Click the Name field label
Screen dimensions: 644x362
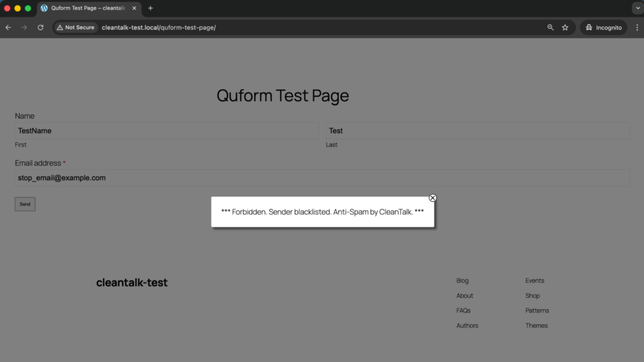coord(25,116)
